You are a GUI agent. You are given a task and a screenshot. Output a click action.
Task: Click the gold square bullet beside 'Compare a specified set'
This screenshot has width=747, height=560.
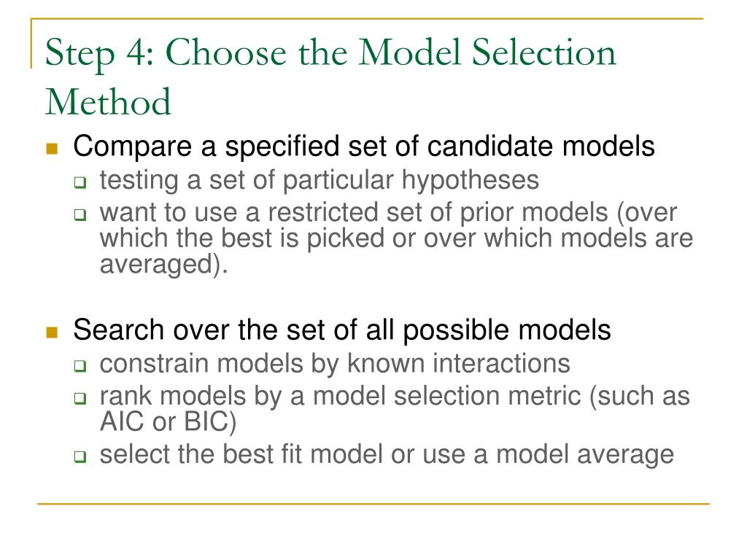click(x=52, y=149)
